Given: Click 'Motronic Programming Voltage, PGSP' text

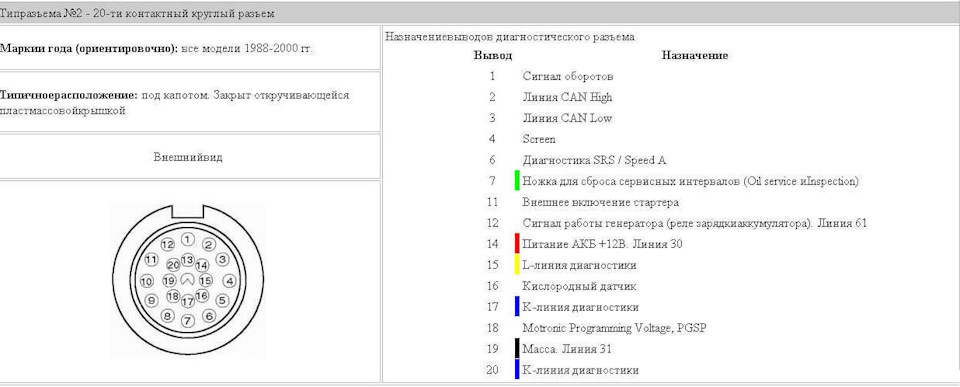Looking at the screenshot, I should point(615,328).
